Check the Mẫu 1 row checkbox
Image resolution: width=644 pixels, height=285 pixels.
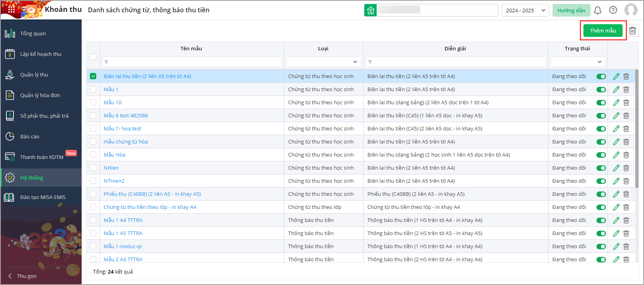click(93, 89)
